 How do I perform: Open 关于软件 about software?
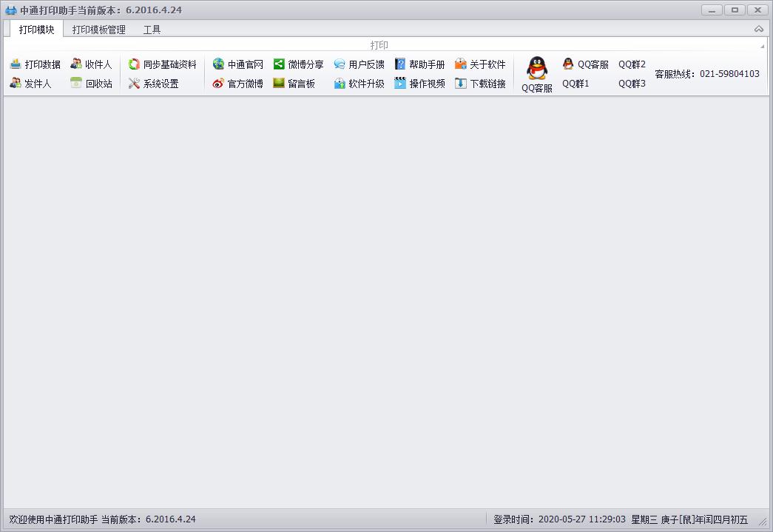click(480, 64)
